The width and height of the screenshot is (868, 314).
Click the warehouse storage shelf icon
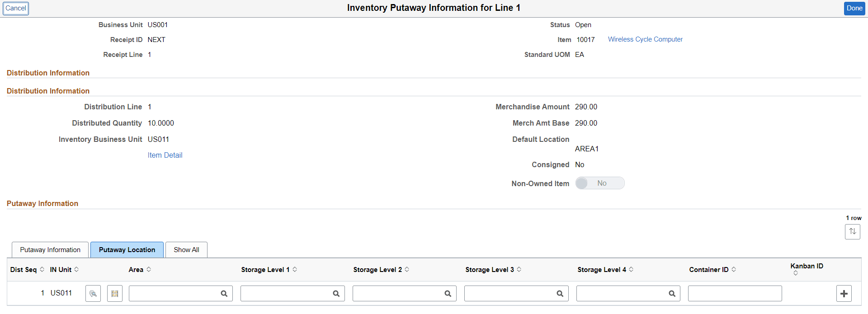coord(114,293)
